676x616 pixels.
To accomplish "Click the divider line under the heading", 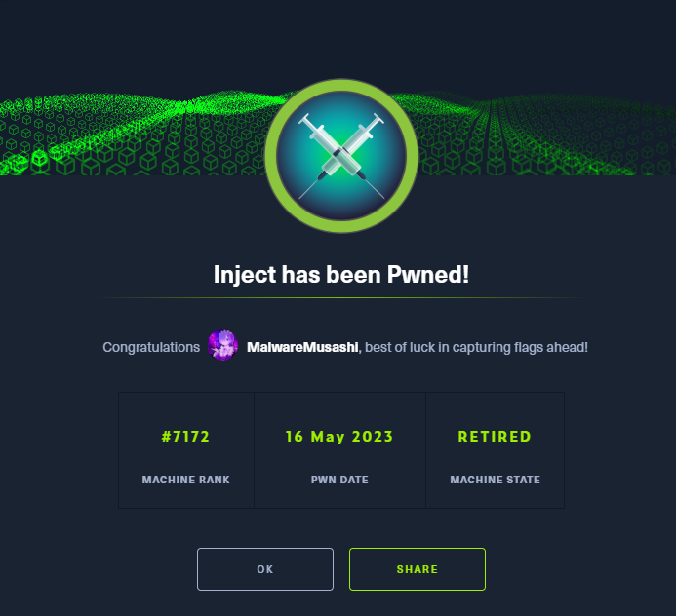I will point(340,297).
